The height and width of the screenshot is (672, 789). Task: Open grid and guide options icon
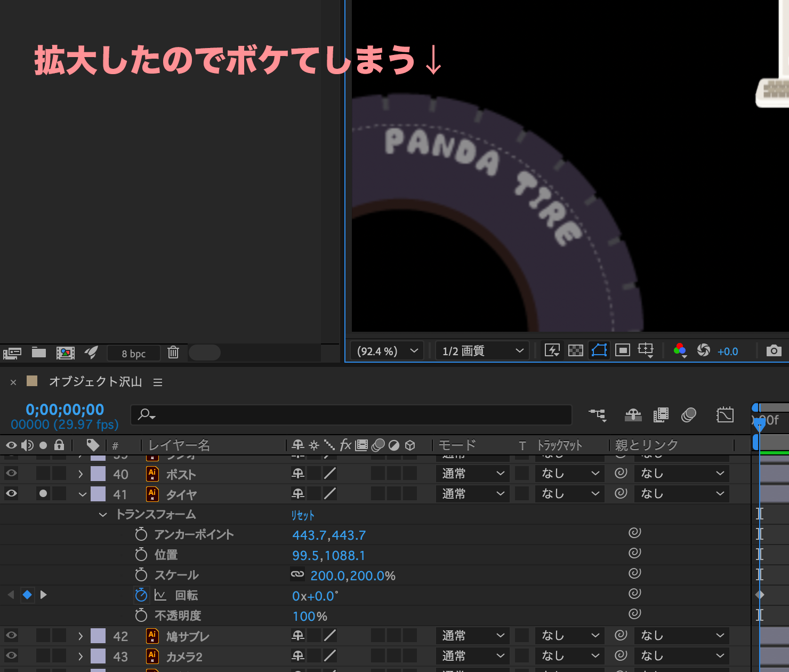646,350
